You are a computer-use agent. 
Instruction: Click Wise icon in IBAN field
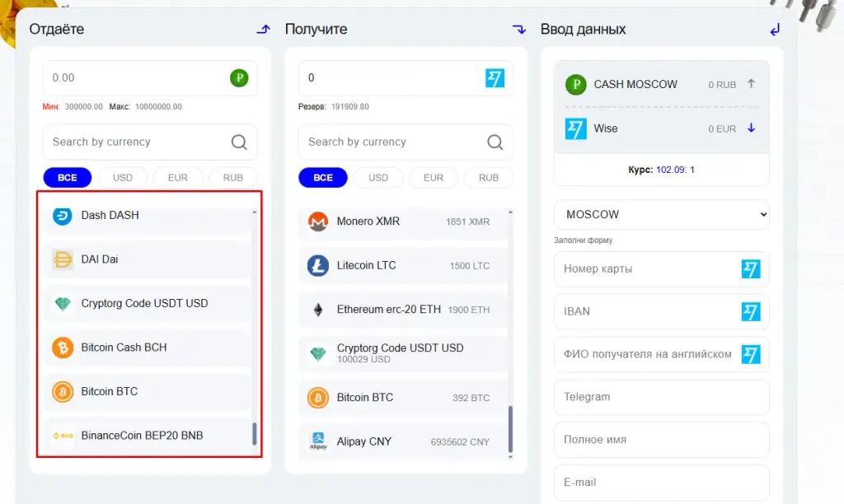coord(751,311)
